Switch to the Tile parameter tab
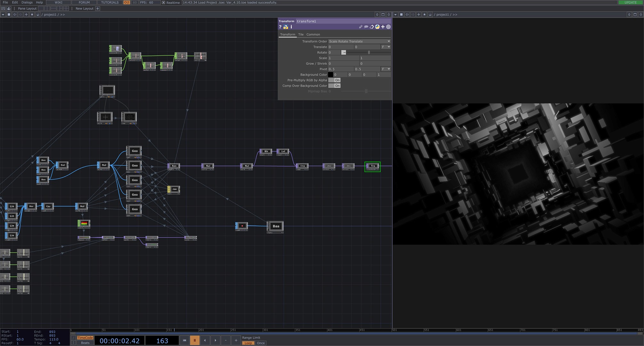The width and height of the screenshot is (644, 346). coord(301,35)
